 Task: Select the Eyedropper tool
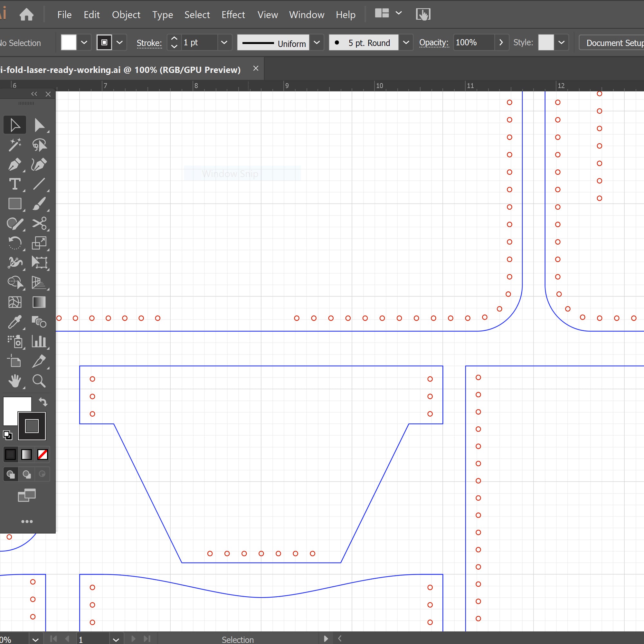coord(15,322)
